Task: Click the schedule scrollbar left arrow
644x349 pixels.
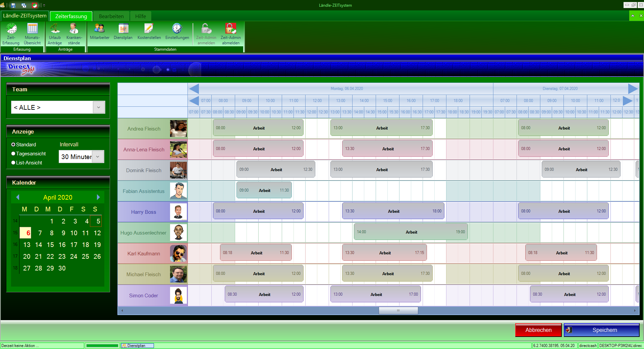Action: click(122, 310)
